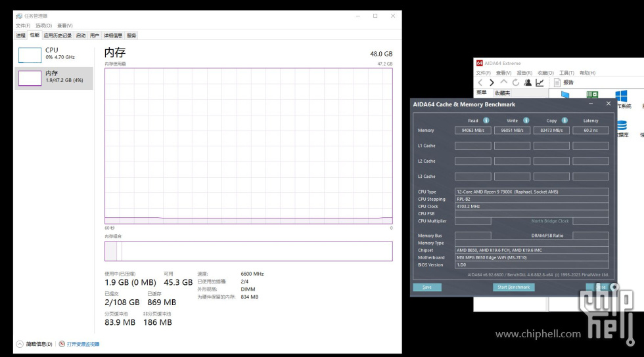Click the memory composition (内存组合) bar
This screenshot has height=357, width=644.
click(x=248, y=251)
